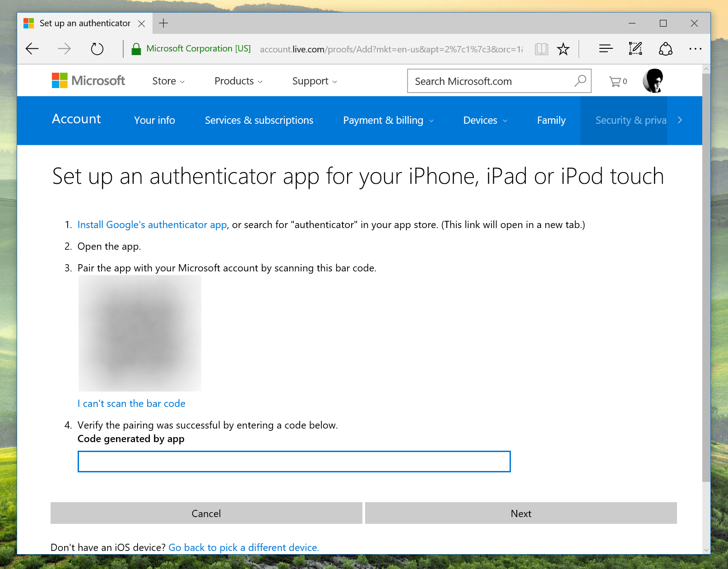Click the Next button
The width and height of the screenshot is (728, 569).
521,513
